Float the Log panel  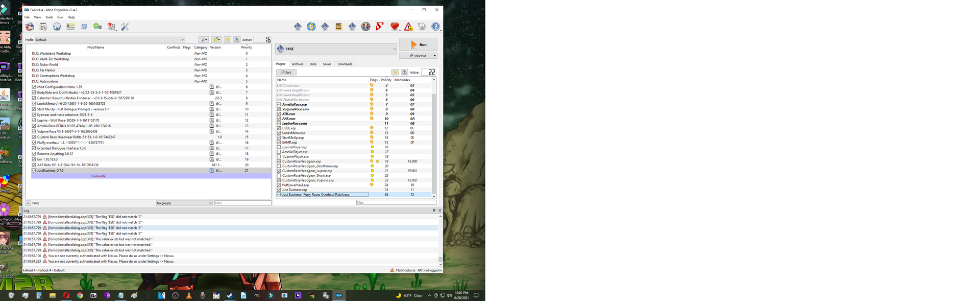434,210
